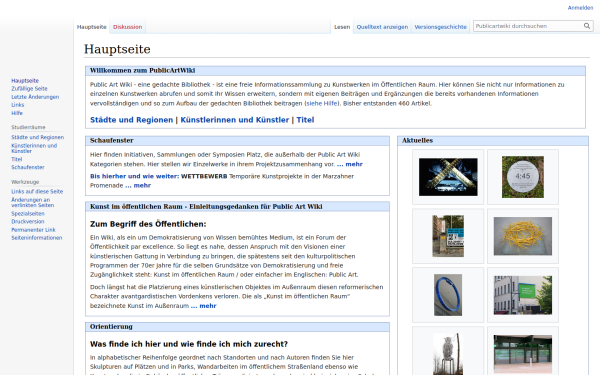Open the green billboard building thumbnail
600x375 pixels.
pos(523,295)
